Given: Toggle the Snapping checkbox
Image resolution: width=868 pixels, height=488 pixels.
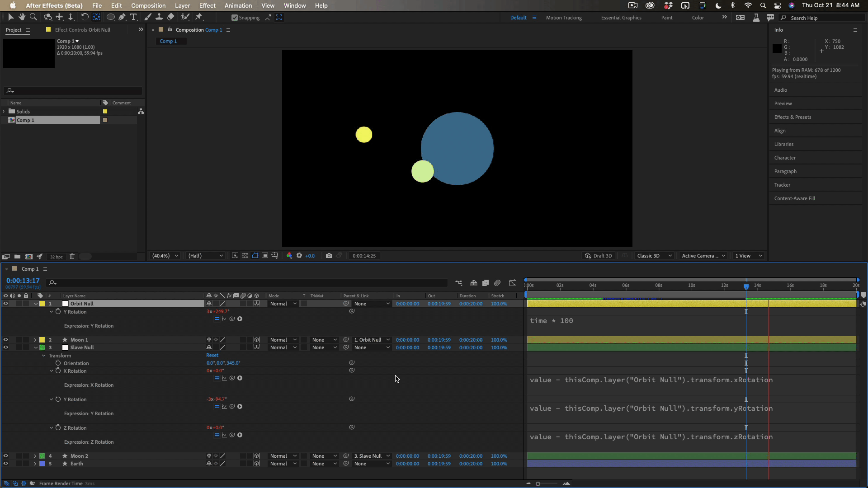Looking at the screenshot, I should 234,18.
